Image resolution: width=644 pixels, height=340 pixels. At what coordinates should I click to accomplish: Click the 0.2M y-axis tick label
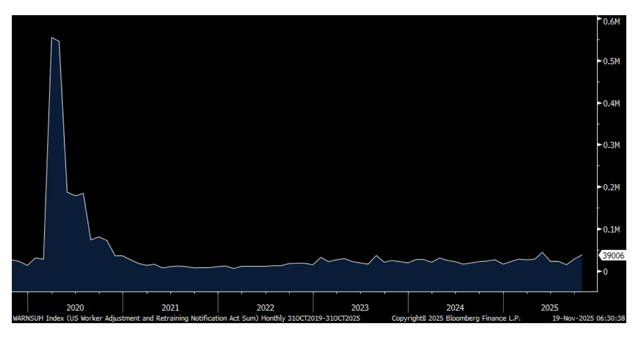pyautogui.click(x=611, y=187)
